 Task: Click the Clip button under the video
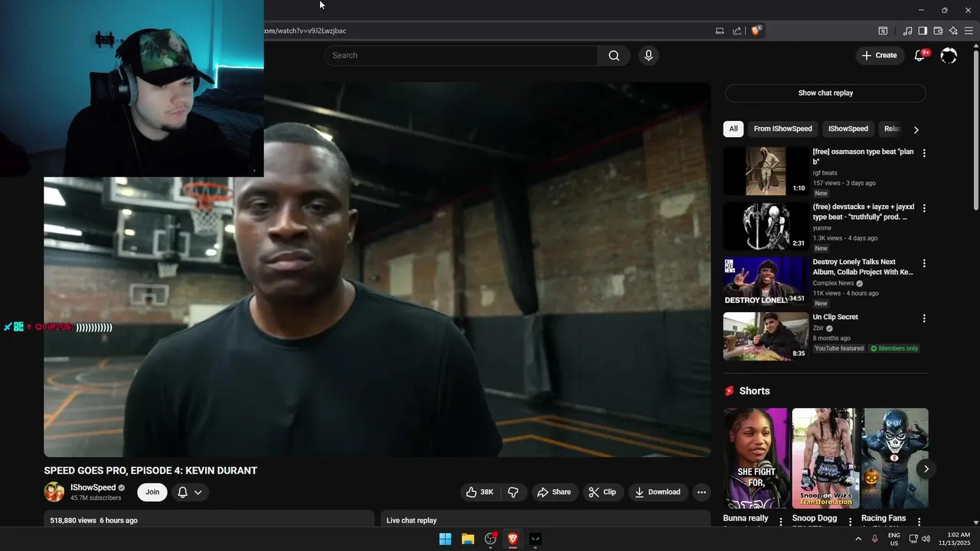(x=602, y=492)
